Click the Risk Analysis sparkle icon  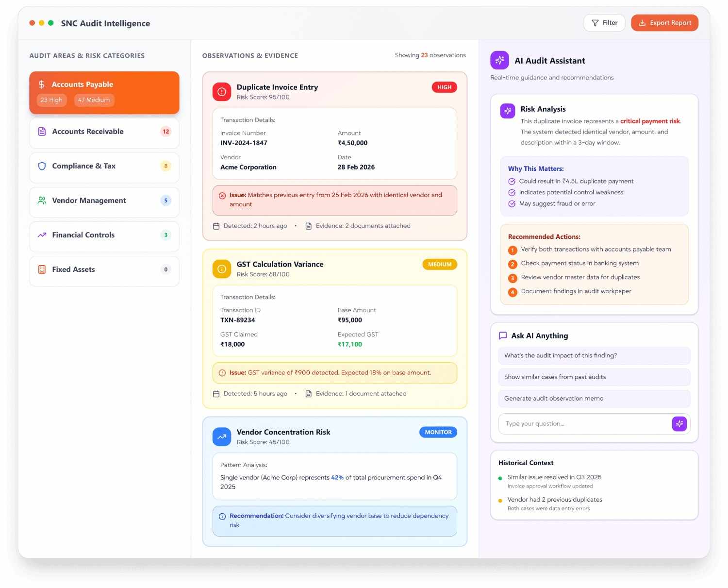508,111
